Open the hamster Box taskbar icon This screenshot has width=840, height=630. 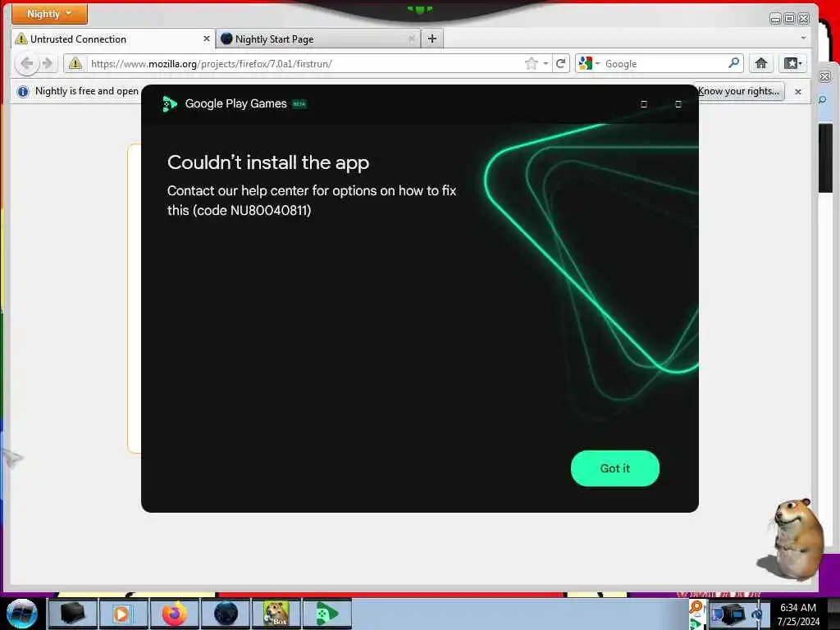tap(276, 614)
